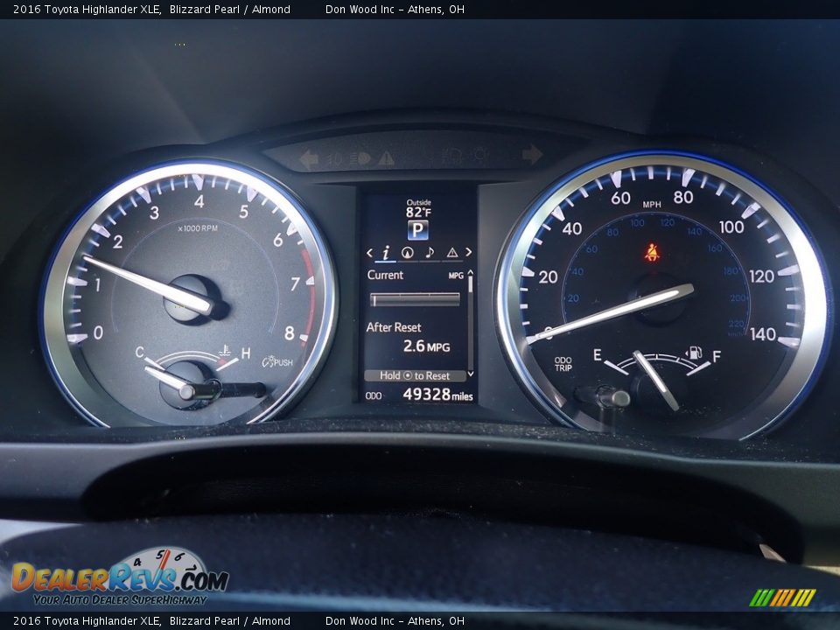
Task: Click the 'After Reset' label
Action: pos(394,327)
